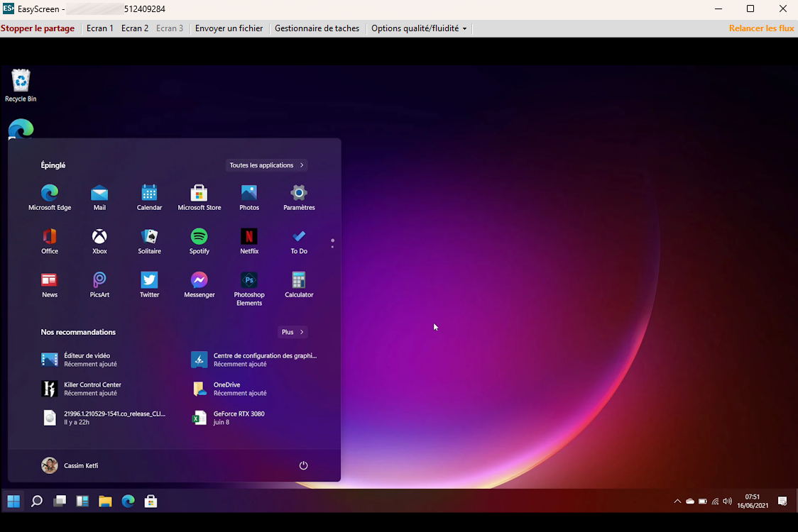The height and width of the screenshot is (532, 798).
Task: Launch the Photos app
Action: click(x=249, y=197)
